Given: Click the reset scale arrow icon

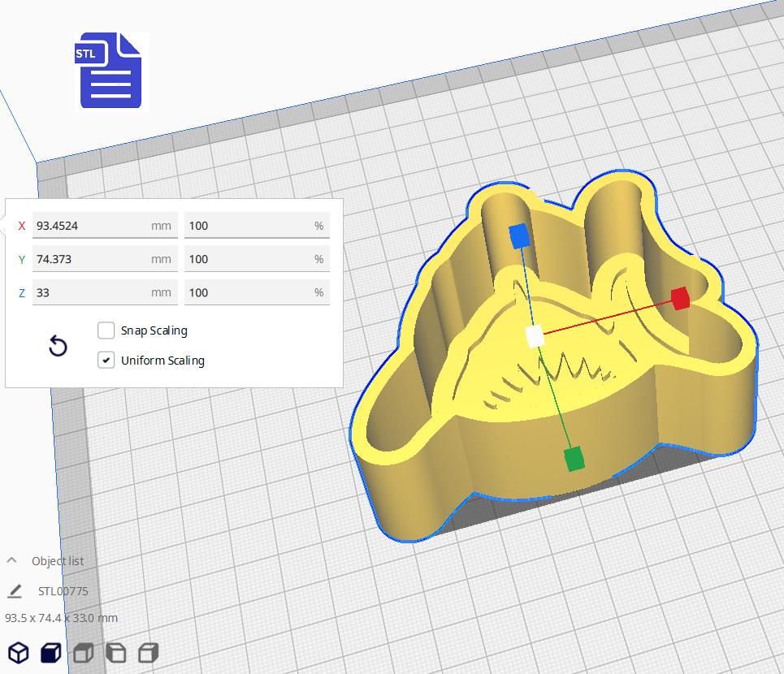Looking at the screenshot, I should point(58,346).
